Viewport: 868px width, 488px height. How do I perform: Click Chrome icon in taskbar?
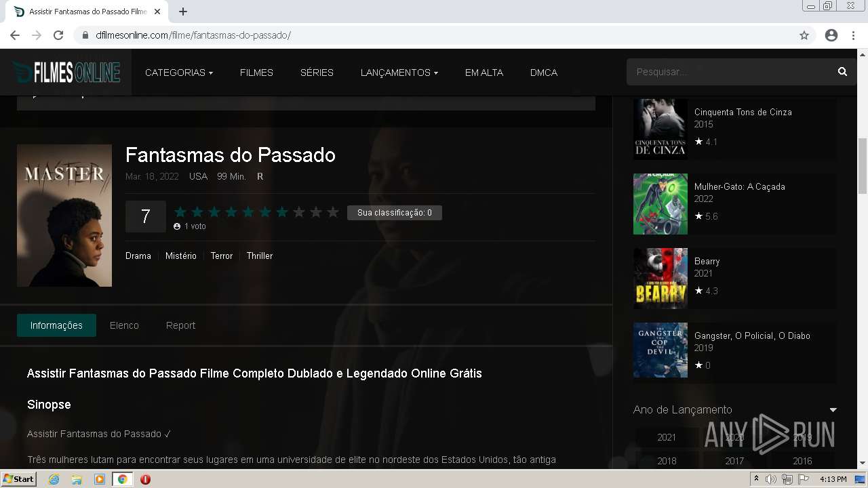click(122, 479)
